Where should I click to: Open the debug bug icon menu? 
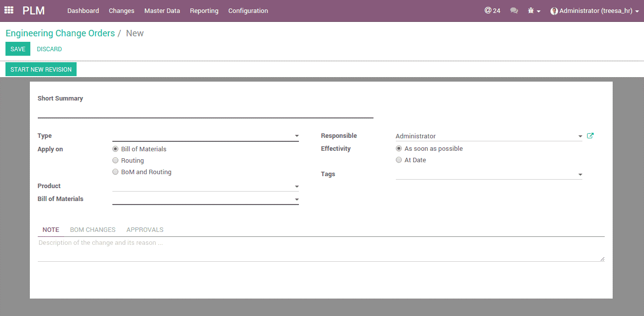[x=534, y=10]
